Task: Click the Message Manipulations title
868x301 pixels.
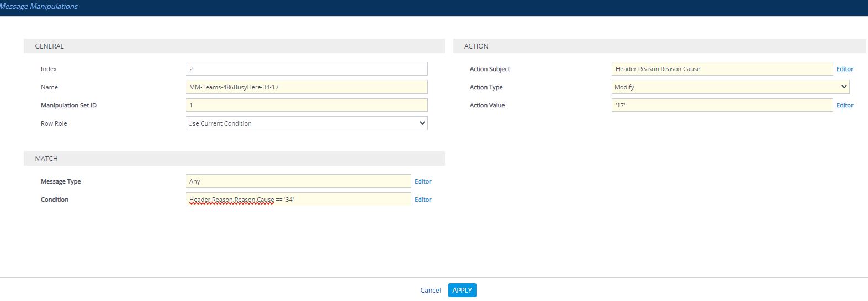Action: click(39, 7)
